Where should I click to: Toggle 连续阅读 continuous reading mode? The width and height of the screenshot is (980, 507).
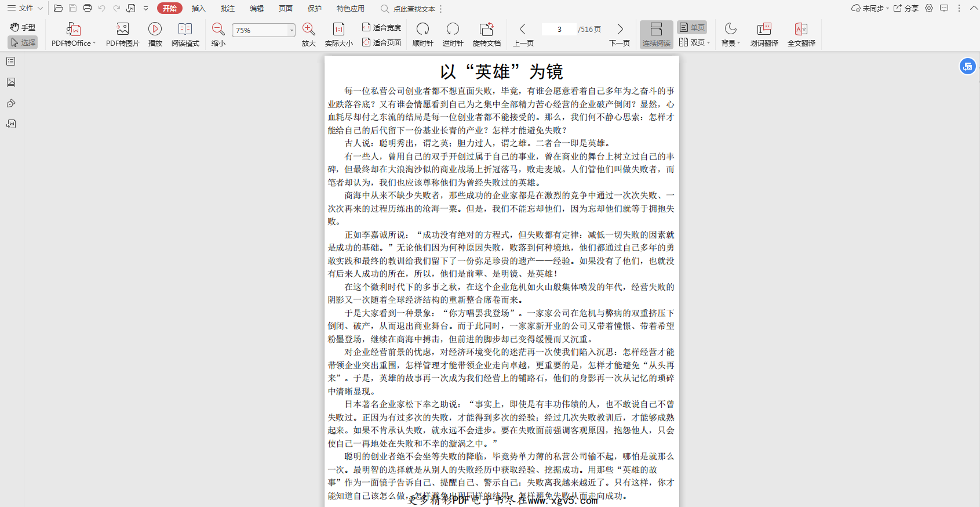(656, 34)
